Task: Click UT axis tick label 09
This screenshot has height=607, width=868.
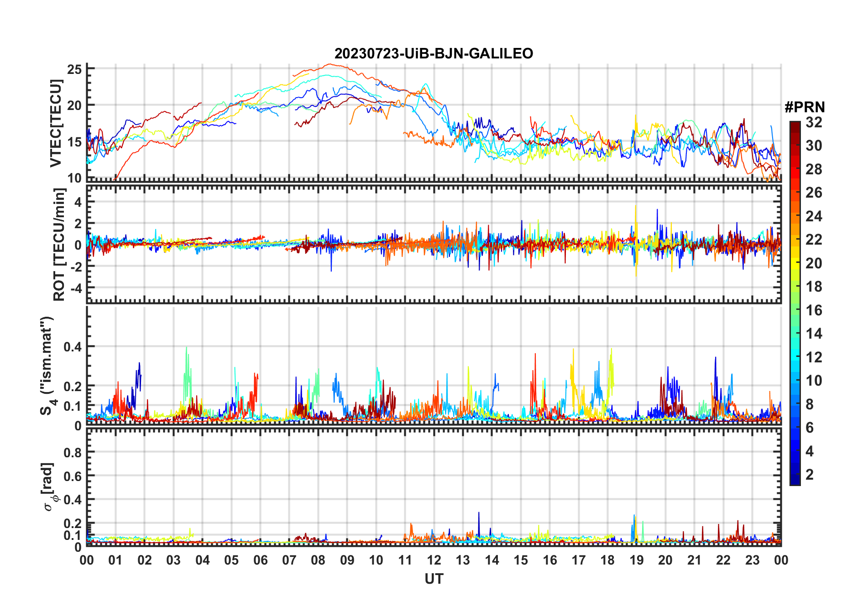Action: (x=347, y=560)
